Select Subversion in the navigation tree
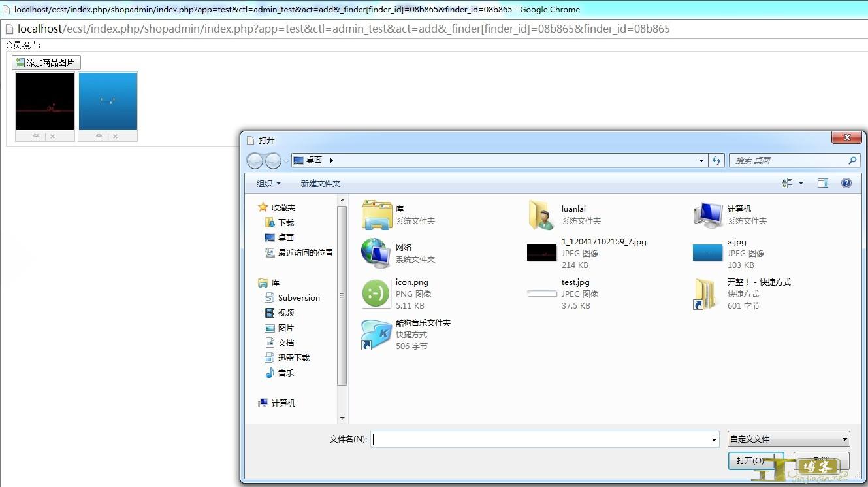This screenshot has width=868, height=487. pyautogui.click(x=298, y=297)
